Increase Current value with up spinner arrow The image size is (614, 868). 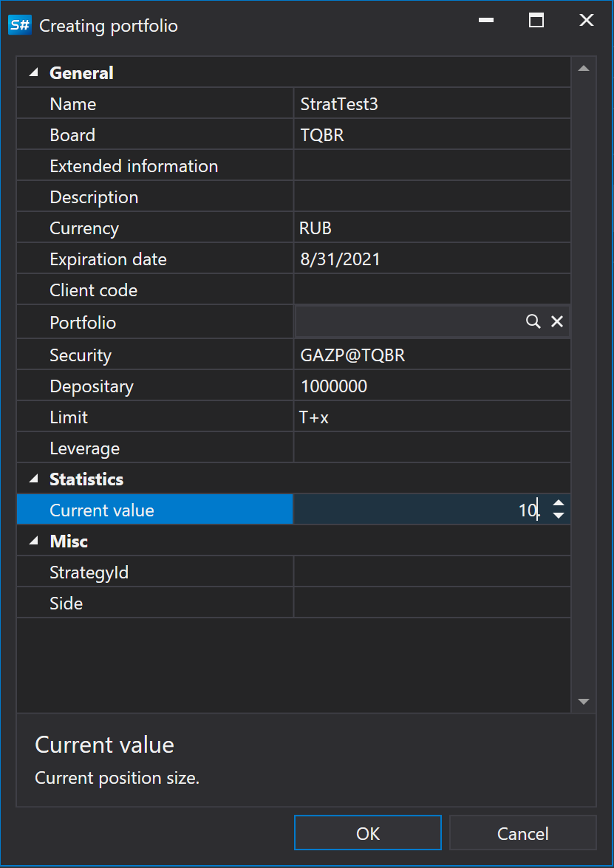tap(559, 503)
